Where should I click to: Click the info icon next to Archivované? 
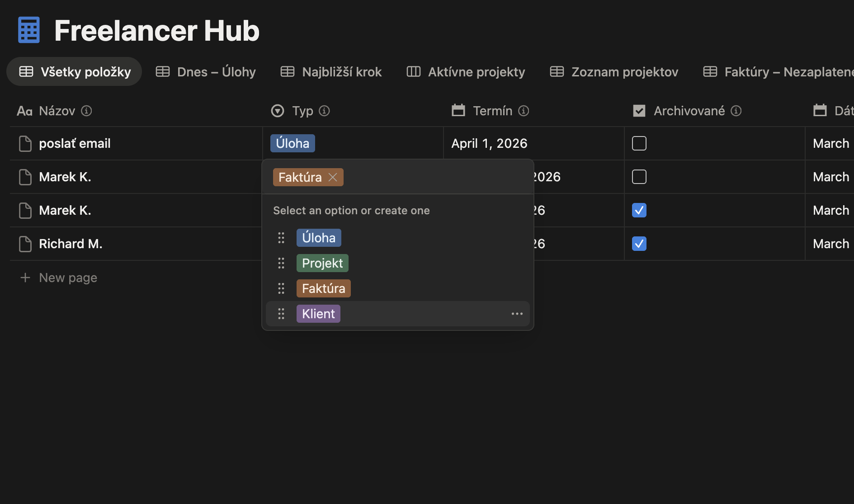736,111
